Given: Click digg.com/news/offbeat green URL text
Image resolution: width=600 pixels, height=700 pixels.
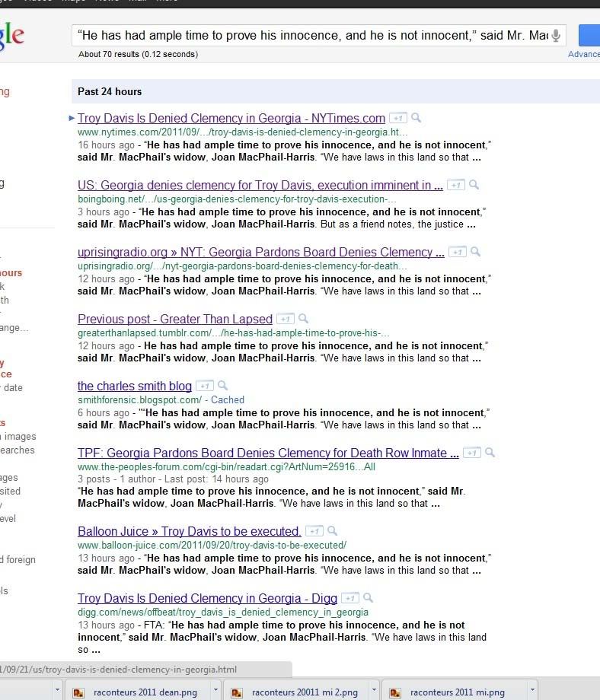Looking at the screenshot, I should pyautogui.click(x=223, y=612).
